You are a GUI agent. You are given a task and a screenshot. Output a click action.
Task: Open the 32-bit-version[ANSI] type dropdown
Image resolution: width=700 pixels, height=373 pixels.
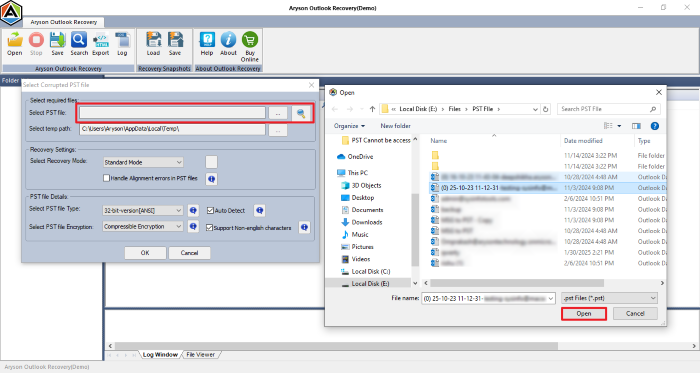(143, 210)
